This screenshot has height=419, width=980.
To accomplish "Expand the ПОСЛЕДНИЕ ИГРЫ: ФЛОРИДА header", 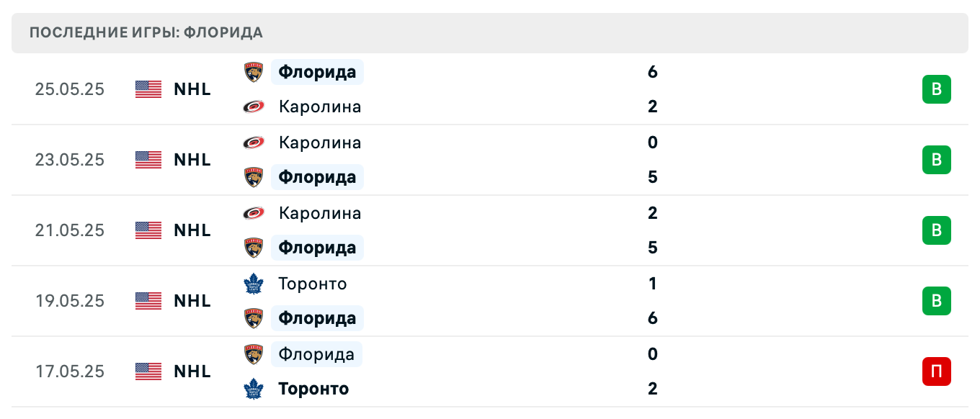I will coord(146,32).
